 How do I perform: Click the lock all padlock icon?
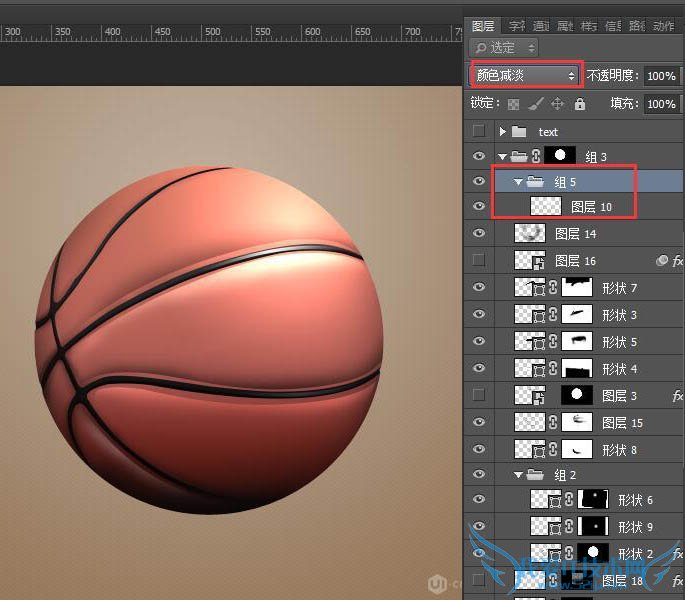point(579,103)
